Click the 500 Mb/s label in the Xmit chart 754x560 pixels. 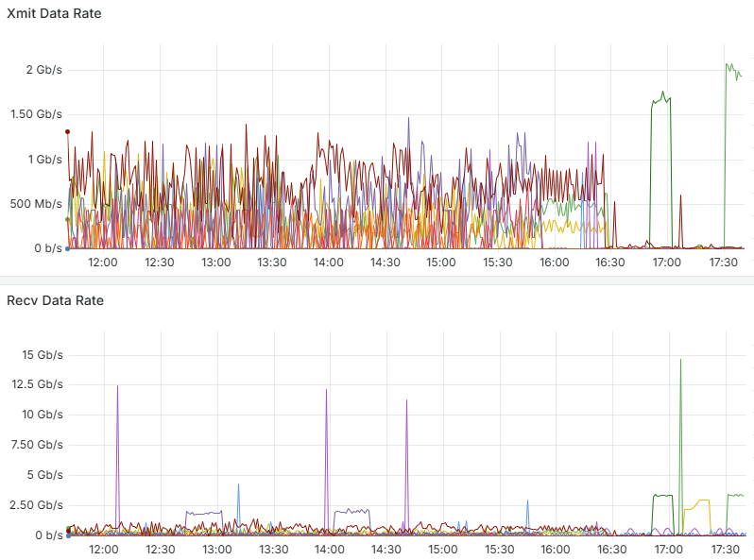(36, 204)
